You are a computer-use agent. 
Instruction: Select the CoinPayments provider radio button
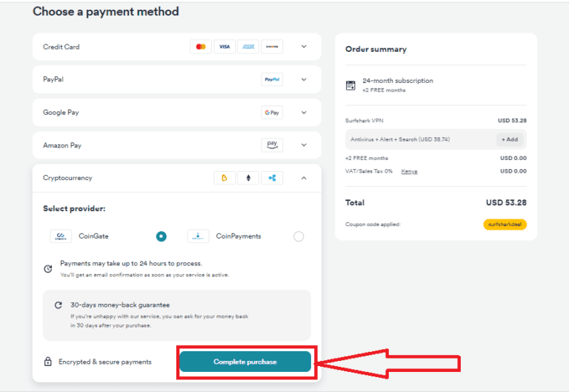pos(299,236)
